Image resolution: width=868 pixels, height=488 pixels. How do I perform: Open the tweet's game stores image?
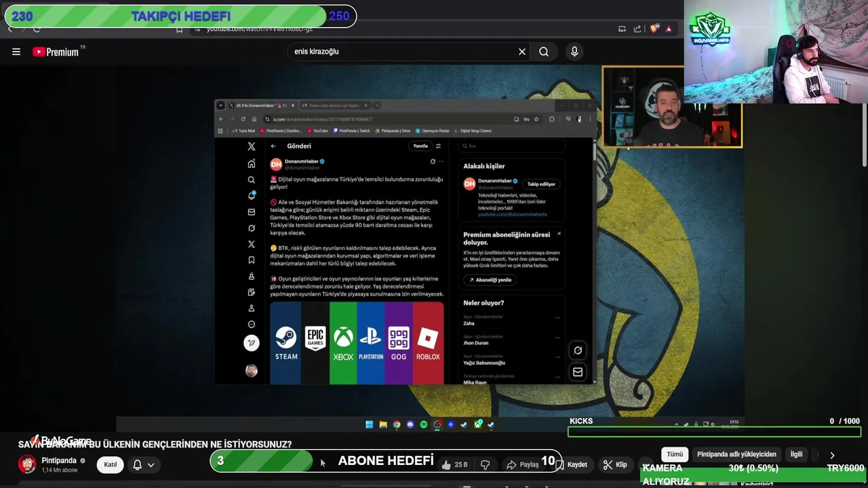(x=357, y=343)
